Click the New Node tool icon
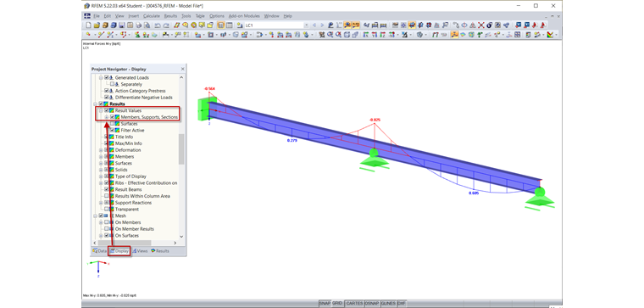This screenshot has height=308, width=644. (88, 35)
